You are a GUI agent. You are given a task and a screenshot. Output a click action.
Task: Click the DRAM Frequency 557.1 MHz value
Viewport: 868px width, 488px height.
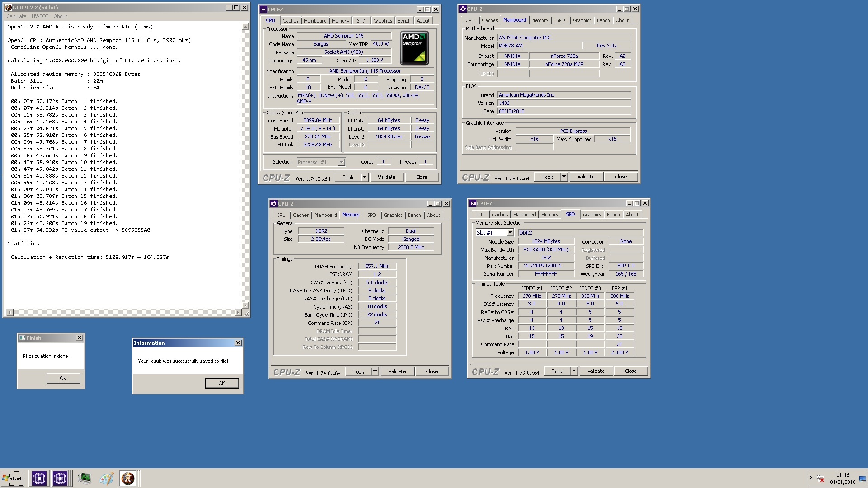click(x=377, y=266)
